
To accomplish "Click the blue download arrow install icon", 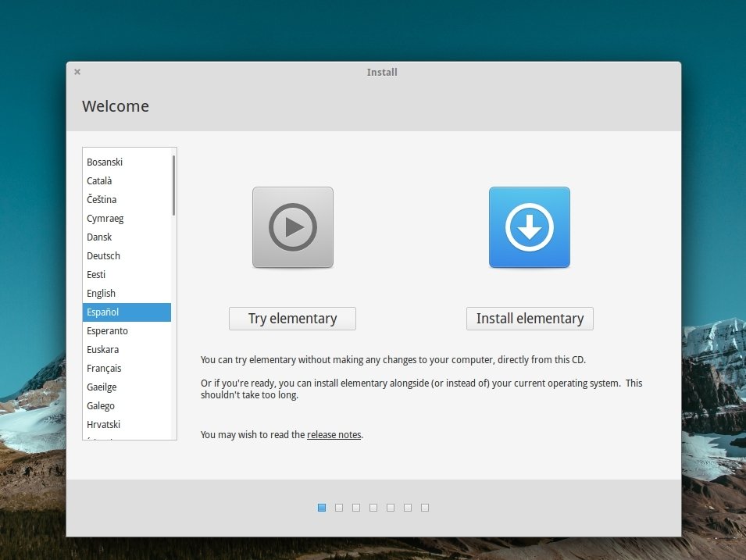I will coord(530,227).
